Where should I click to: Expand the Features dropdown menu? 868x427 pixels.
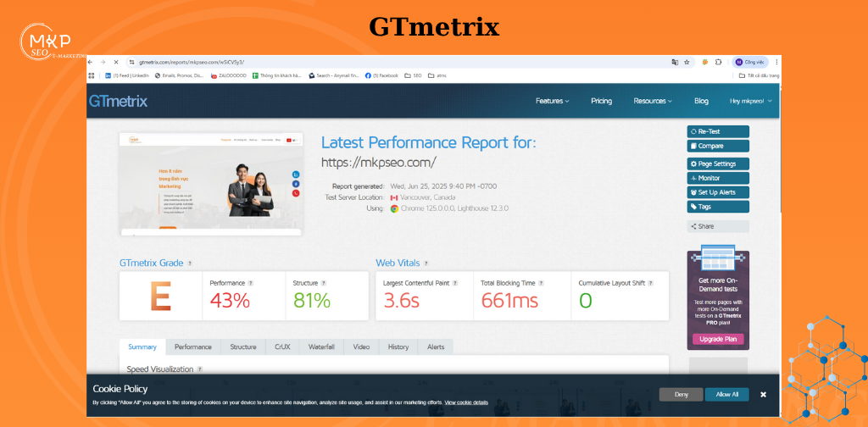pos(552,101)
